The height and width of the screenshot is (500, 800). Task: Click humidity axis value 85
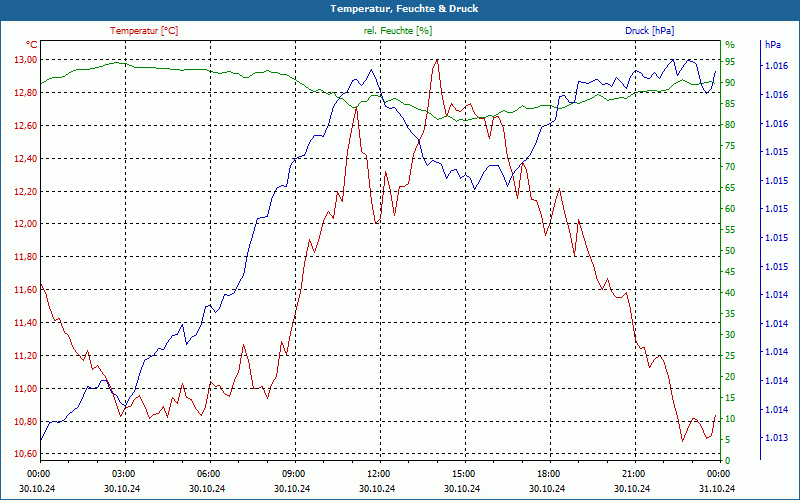click(730, 104)
